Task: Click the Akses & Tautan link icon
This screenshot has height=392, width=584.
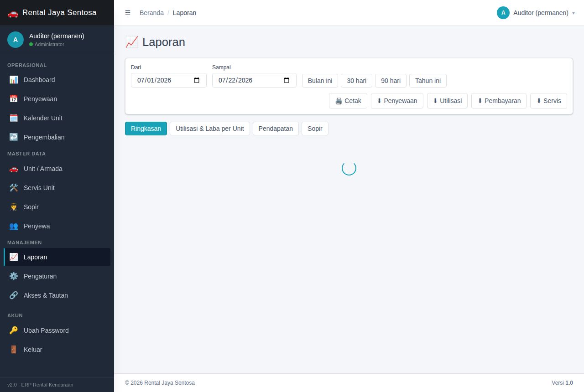Action: [x=14, y=295]
